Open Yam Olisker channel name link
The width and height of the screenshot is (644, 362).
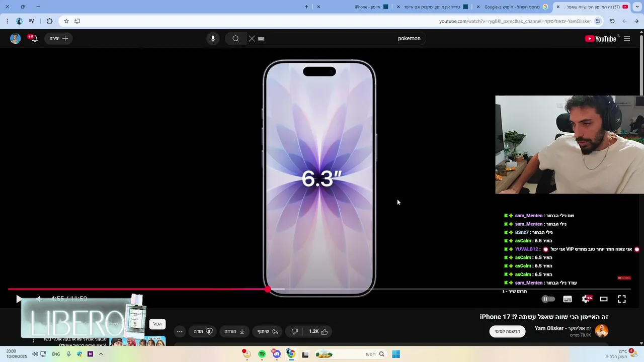tap(563, 328)
